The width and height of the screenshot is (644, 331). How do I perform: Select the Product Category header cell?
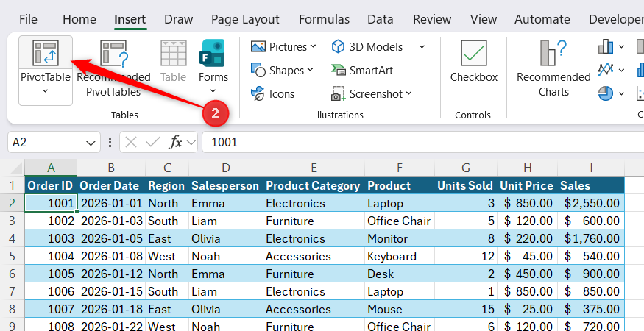click(314, 185)
